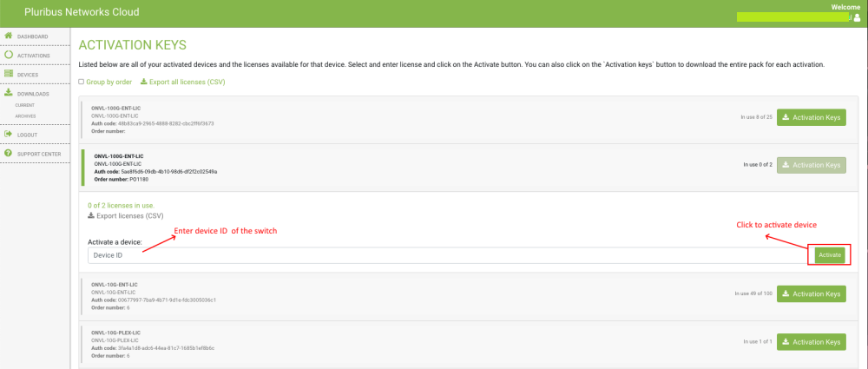The width and height of the screenshot is (868, 369).
Task: Click the Pluribus Networks Cloud title
Action: click(x=82, y=12)
